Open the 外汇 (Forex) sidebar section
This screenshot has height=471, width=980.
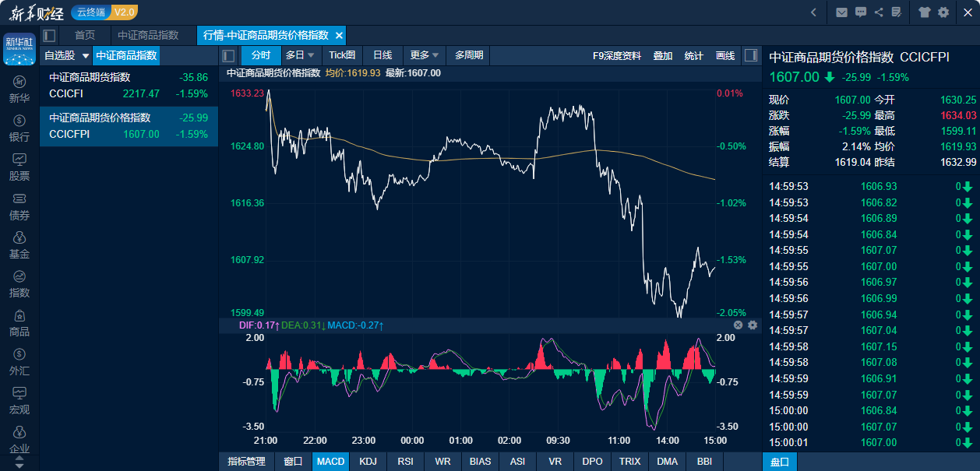click(19, 361)
